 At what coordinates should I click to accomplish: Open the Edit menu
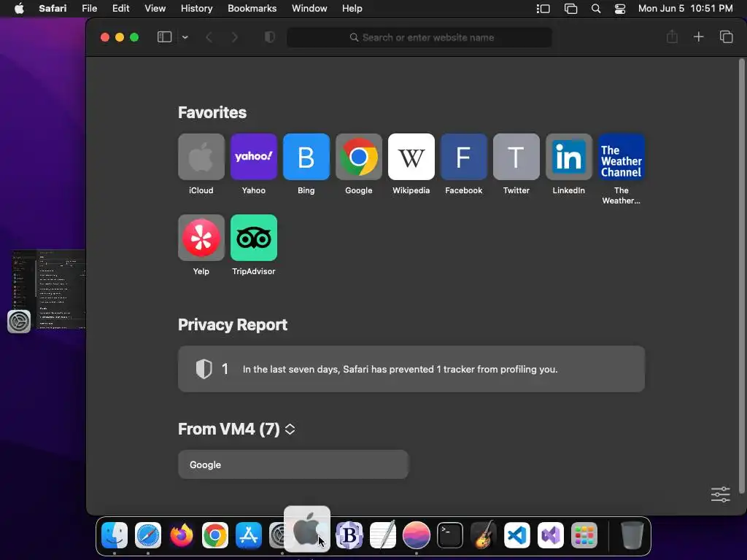click(121, 9)
